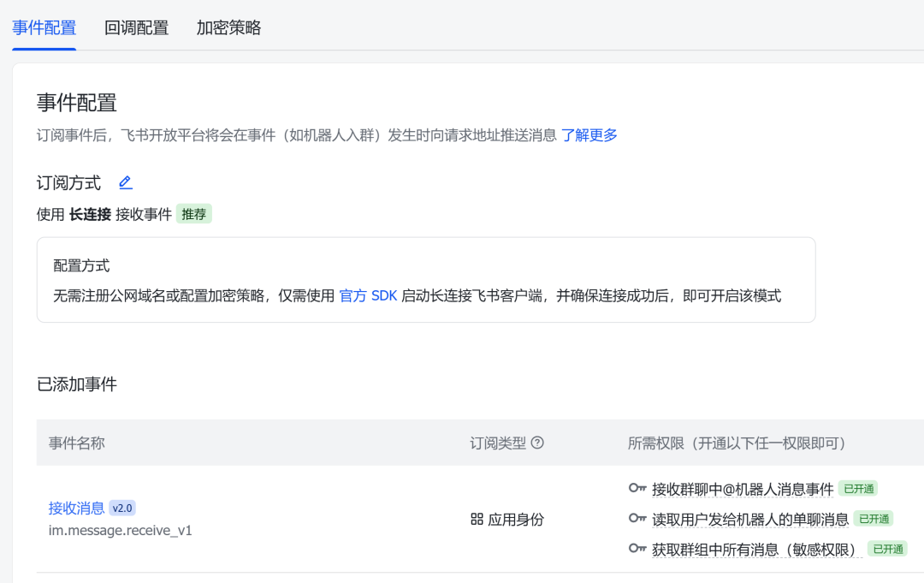Click the grid icon before 应用身份
The width and height of the screenshot is (924, 583).
tap(477, 519)
